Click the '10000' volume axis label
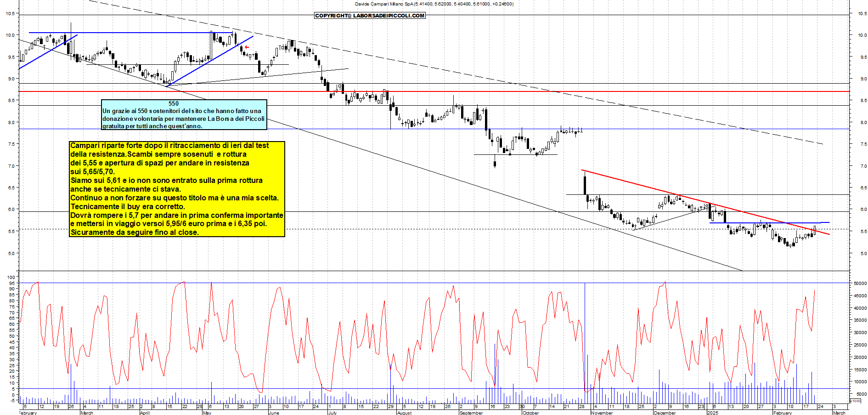Screen dimensions: 868x415 coord(860,381)
